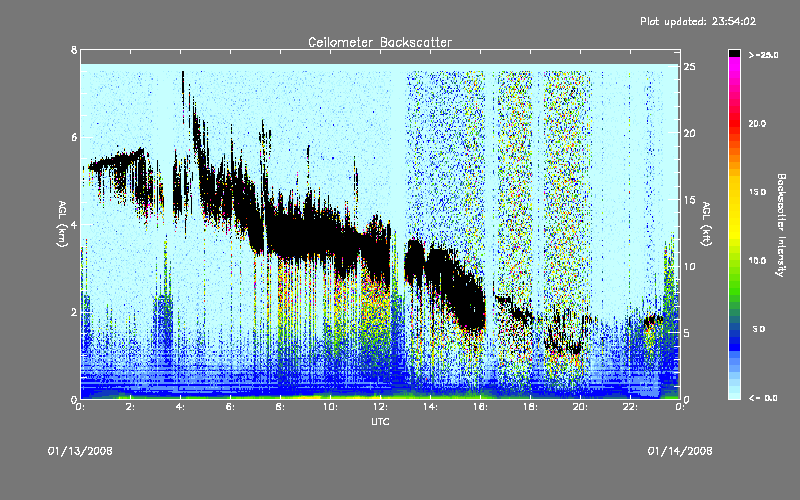Click the '10:' hour tick on time axis

tap(330, 407)
